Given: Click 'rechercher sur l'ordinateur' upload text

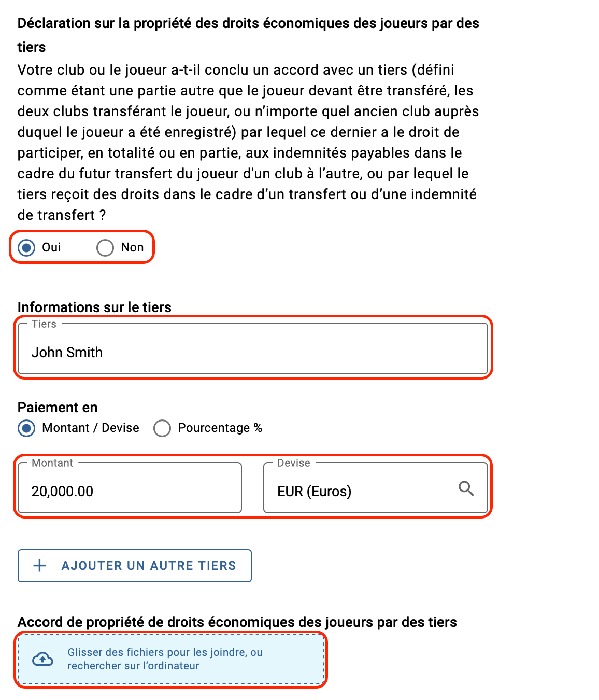Looking at the screenshot, I should pyautogui.click(x=133, y=666).
